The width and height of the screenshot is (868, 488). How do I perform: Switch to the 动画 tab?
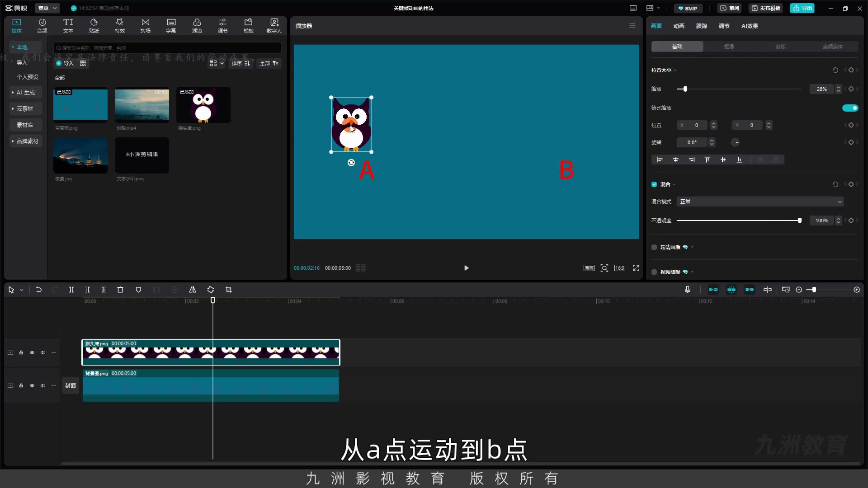coord(679,26)
